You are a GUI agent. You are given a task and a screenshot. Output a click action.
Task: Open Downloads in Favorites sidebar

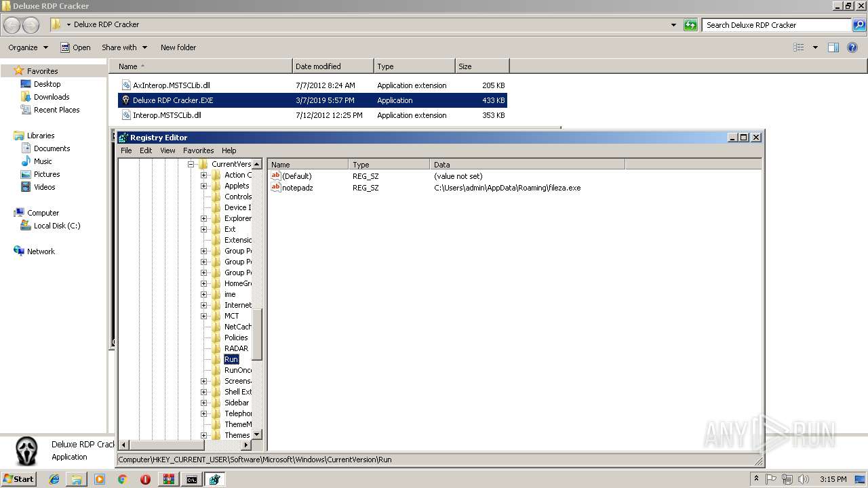click(x=52, y=97)
